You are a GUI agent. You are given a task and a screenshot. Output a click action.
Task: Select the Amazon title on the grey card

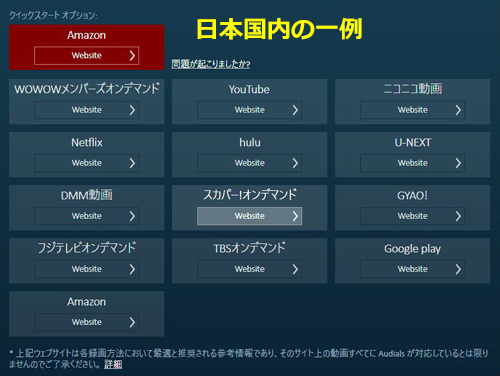[86, 302]
